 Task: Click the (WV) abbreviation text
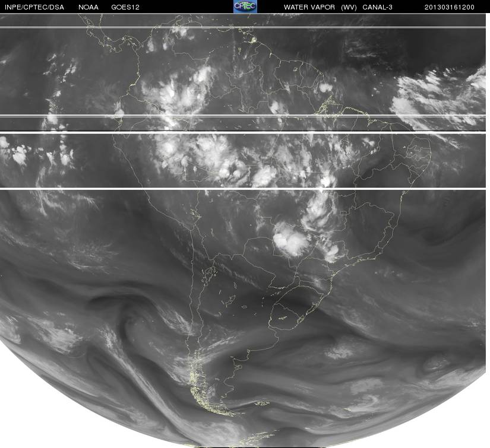pyautogui.click(x=349, y=7)
